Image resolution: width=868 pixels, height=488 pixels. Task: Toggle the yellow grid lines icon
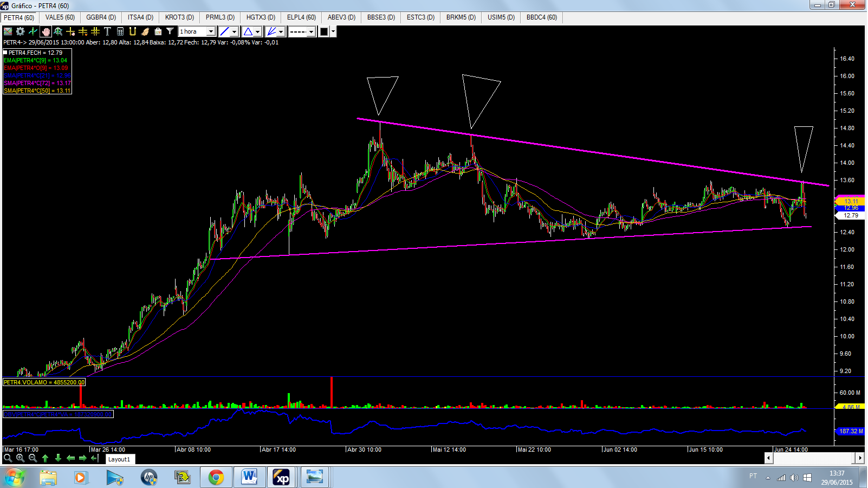pyautogui.click(x=95, y=31)
